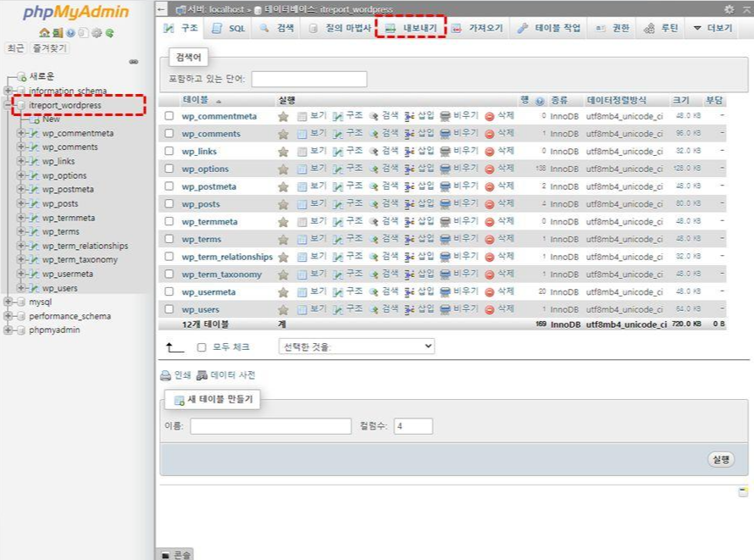
Task: Expand information_schema database in tree
Action: pos(8,91)
